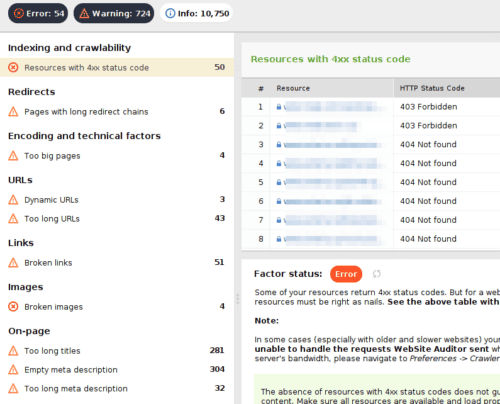Click the lock icon in resource row 1

[x=279, y=107]
